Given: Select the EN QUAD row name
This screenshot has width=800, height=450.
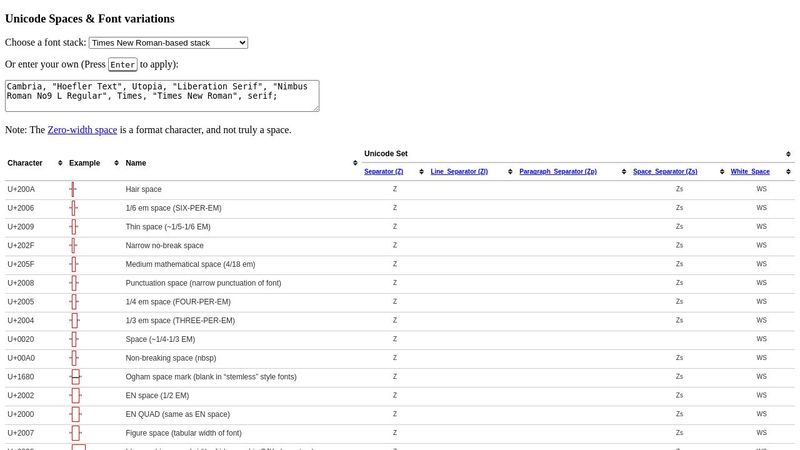Looking at the screenshot, I should coord(177,414).
